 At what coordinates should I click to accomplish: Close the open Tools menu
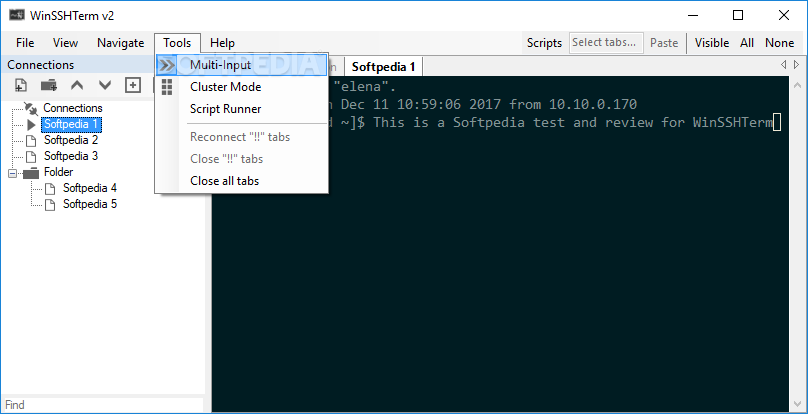(177, 43)
